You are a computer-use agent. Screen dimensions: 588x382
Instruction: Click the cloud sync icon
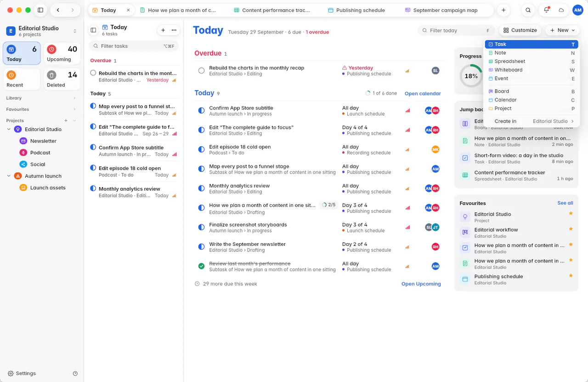561,10
